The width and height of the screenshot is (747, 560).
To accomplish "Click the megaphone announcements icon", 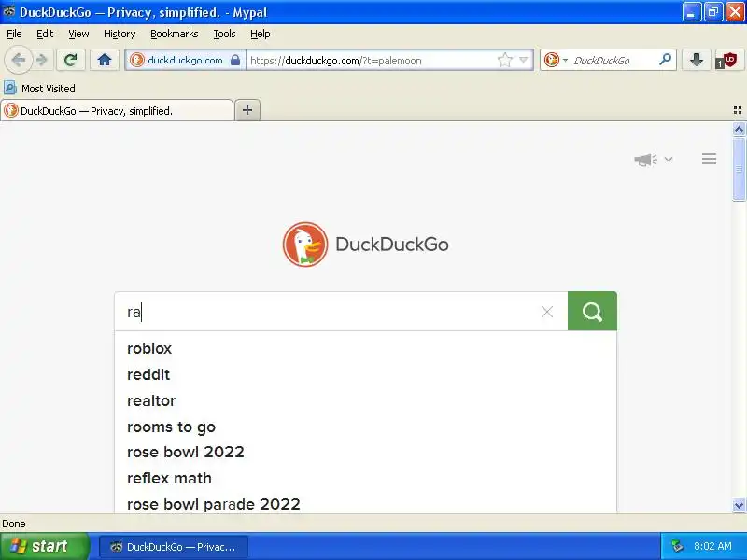I will [x=645, y=160].
